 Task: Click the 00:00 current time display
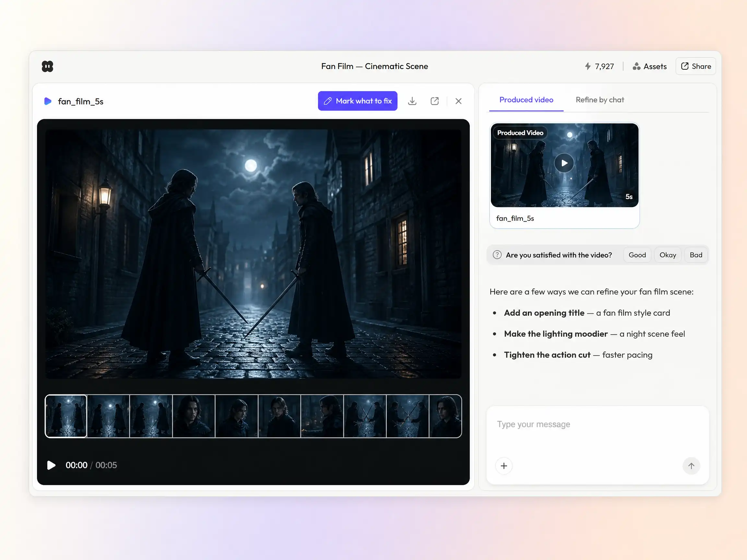pos(76,465)
